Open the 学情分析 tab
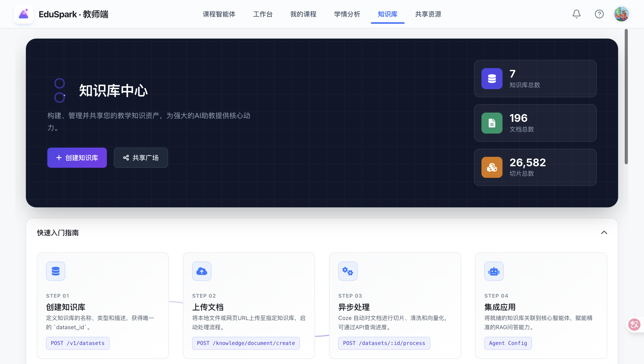This screenshot has width=644, height=364. coord(347,14)
